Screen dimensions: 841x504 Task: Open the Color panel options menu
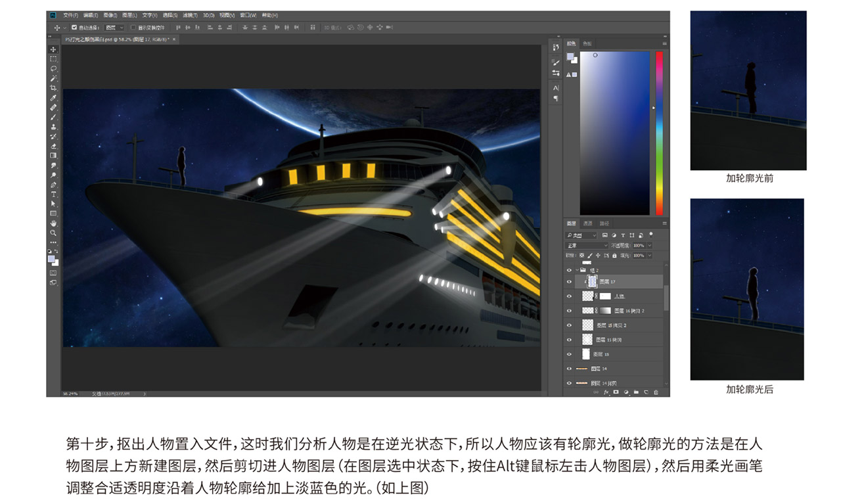click(x=665, y=43)
